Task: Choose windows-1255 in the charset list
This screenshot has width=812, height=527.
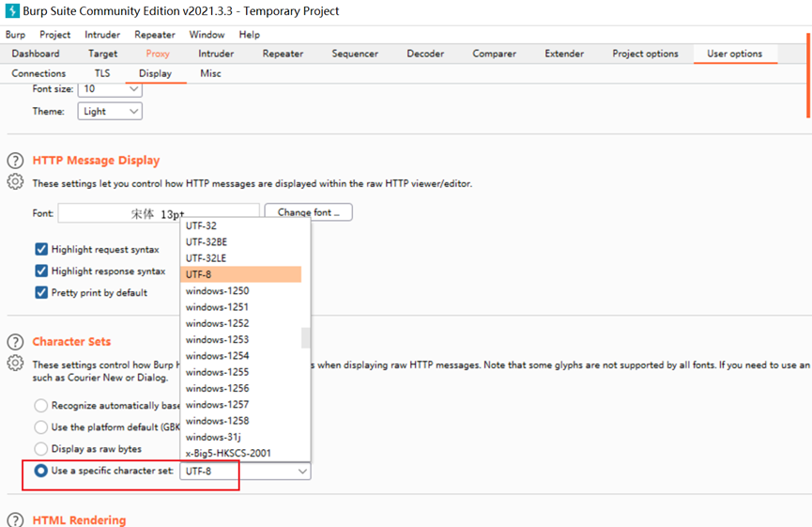Action: (241, 372)
